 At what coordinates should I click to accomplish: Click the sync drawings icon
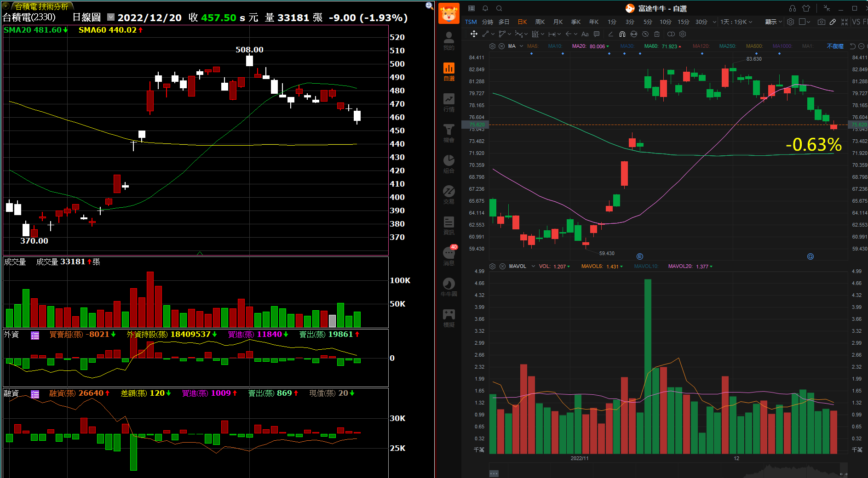[634, 34]
